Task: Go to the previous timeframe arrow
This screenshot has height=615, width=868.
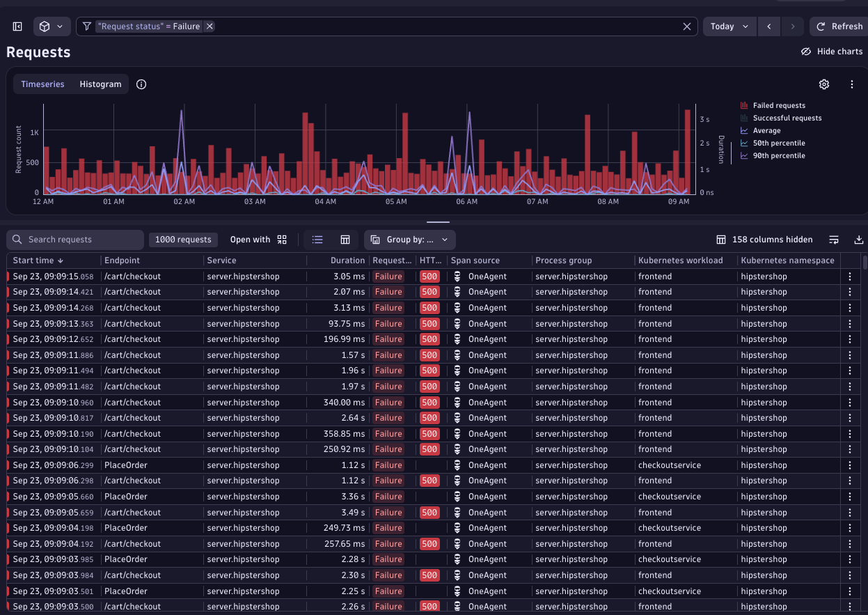Action: tap(768, 26)
